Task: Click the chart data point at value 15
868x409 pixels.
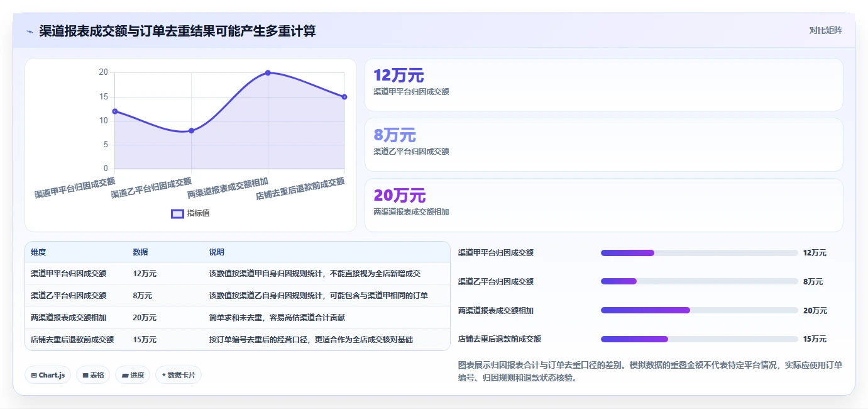Action: 344,97
